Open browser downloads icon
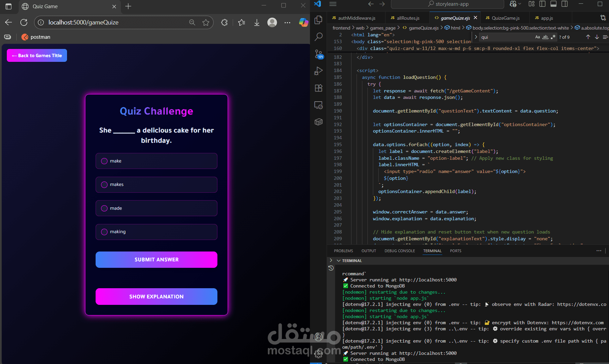609x364 pixels. pyautogui.click(x=257, y=22)
